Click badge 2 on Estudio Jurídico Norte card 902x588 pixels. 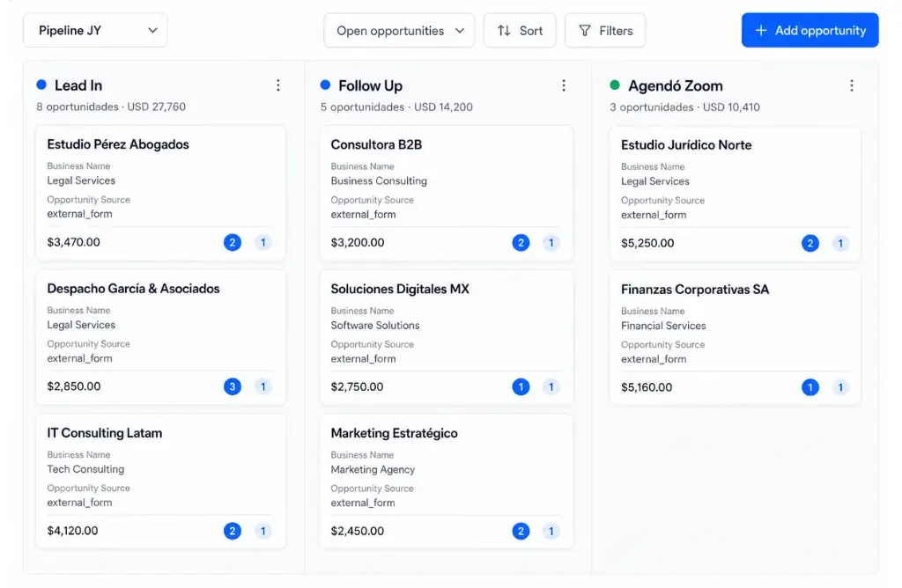(810, 244)
